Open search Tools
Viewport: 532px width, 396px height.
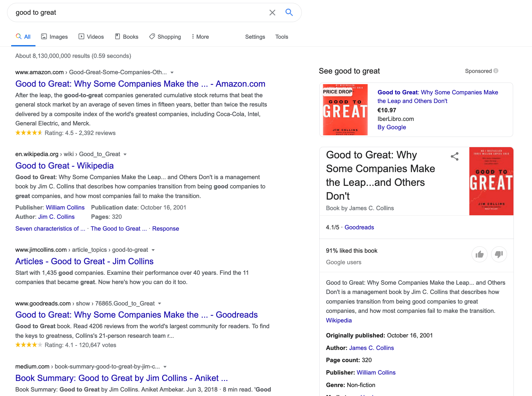(282, 37)
